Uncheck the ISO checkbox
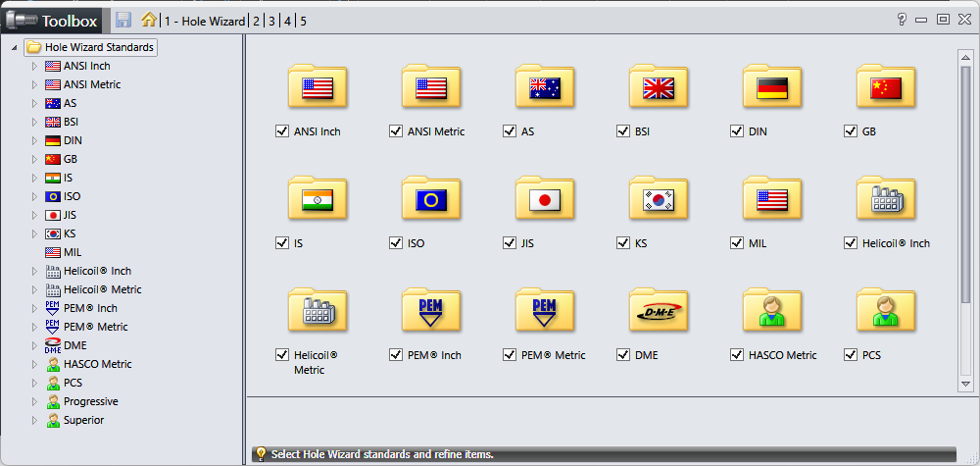The image size is (980, 466). pyautogui.click(x=396, y=243)
